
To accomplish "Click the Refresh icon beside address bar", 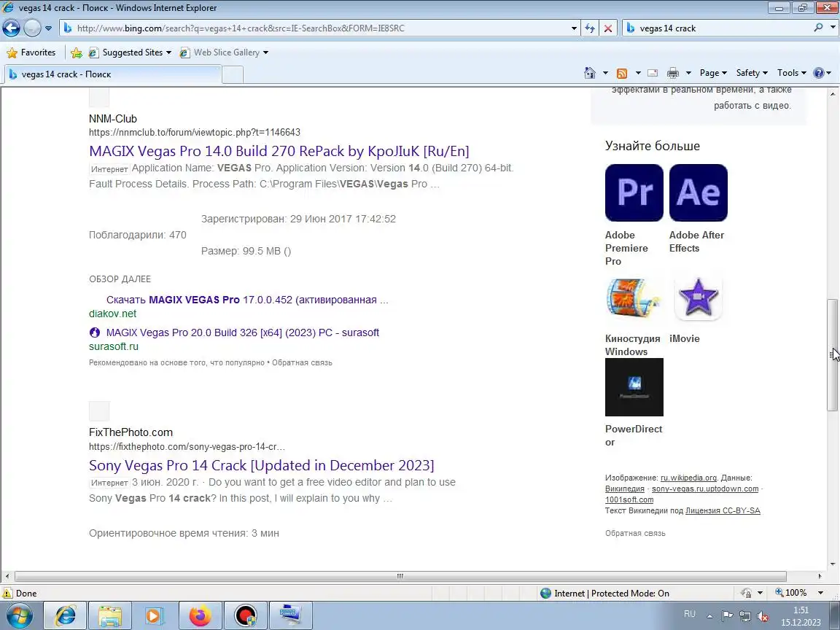I will point(590,28).
